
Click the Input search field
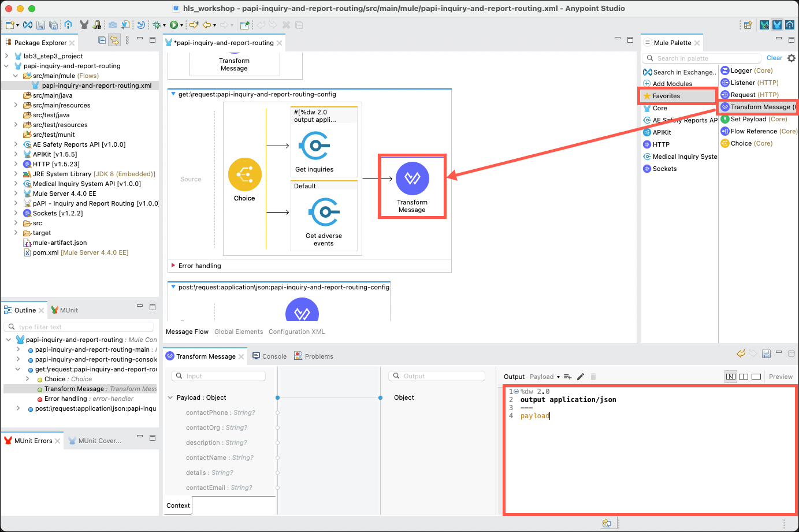click(x=219, y=376)
